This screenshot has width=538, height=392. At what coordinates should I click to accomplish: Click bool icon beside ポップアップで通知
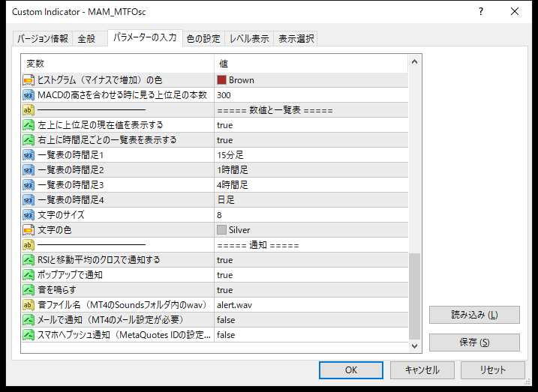(29, 275)
